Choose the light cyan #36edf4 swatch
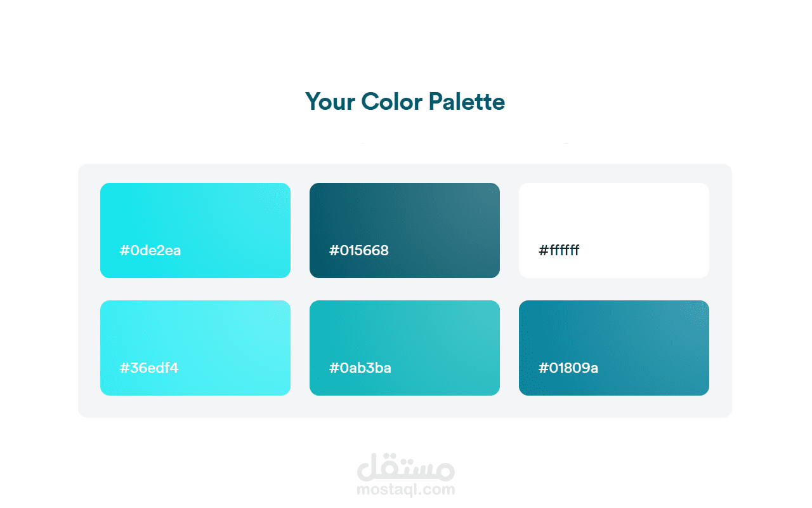This screenshot has width=812, height=508. click(195, 333)
